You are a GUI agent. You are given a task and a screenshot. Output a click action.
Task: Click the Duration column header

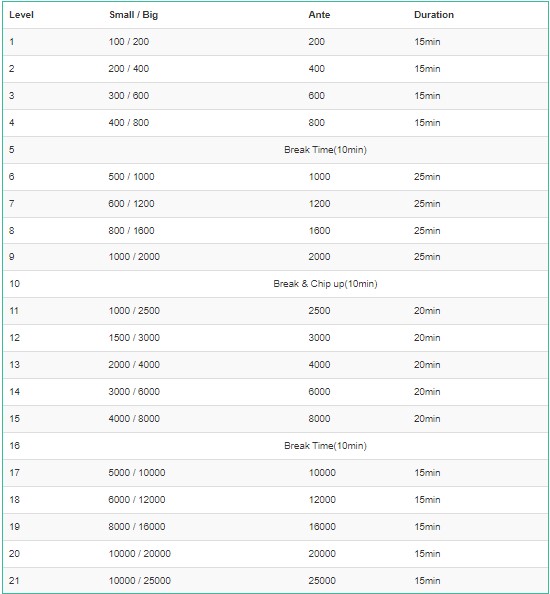click(434, 15)
